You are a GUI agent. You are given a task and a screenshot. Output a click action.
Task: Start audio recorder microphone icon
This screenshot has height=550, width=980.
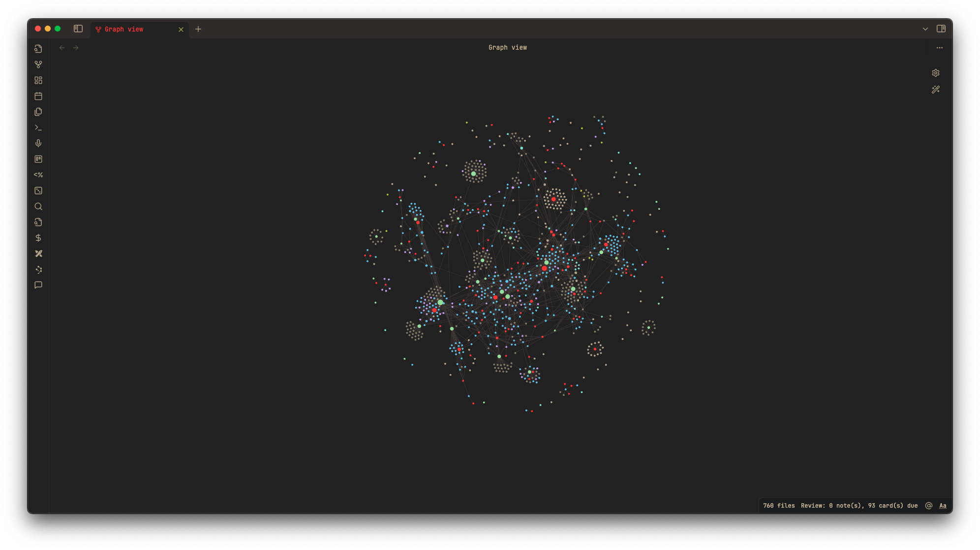[38, 143]
